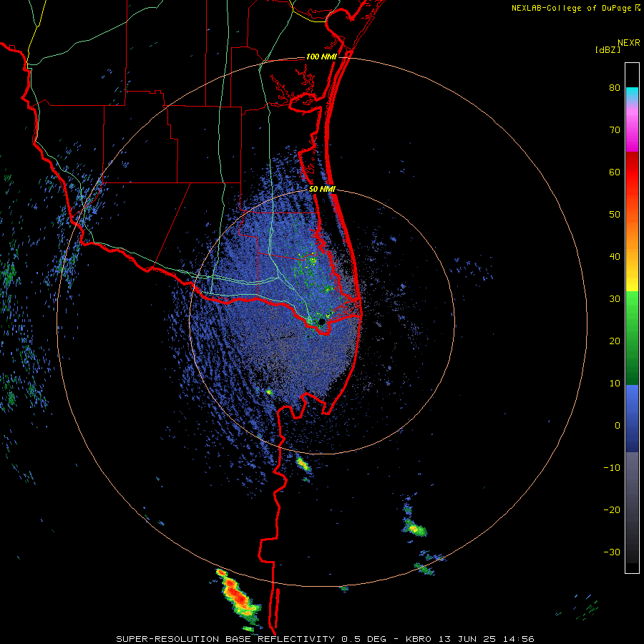Screen dimensions: 644x644
Task: Click the 60 value on the dBZ scale
Action: coord(615,172)
